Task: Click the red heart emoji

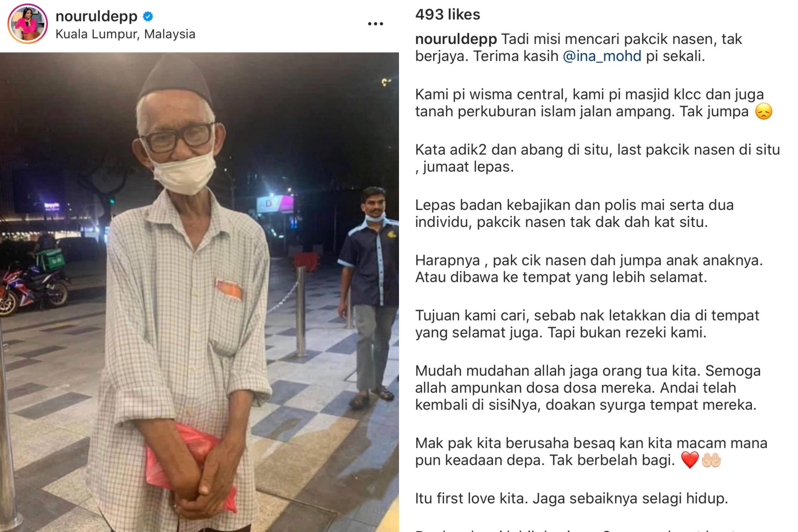Action: [690, 460]
